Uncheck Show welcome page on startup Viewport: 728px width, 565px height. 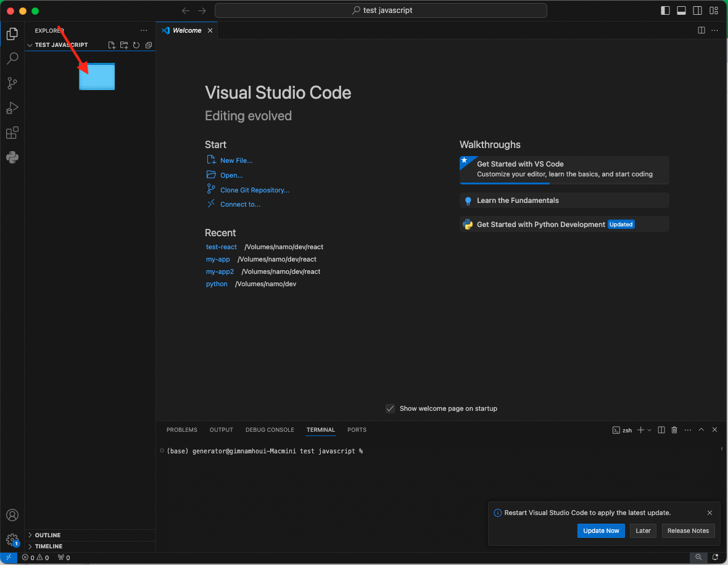390,408
